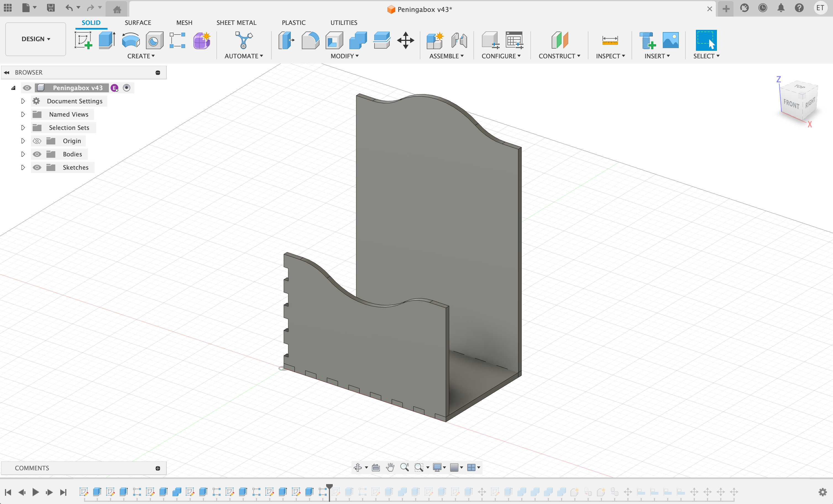Image resolution: width=833 pixels, height=504 pixels.
Task: Expand the Sketches folder
Action: pos(23,167)
